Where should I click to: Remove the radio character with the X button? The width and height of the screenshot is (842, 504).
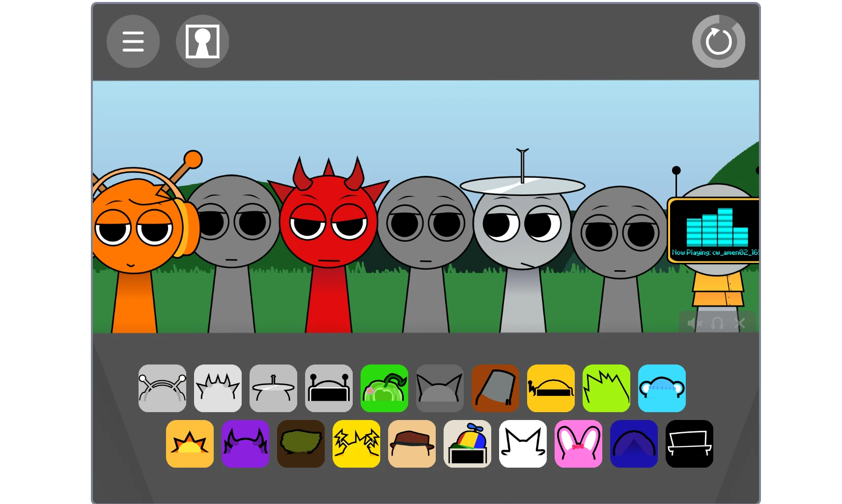click(739, 323)
